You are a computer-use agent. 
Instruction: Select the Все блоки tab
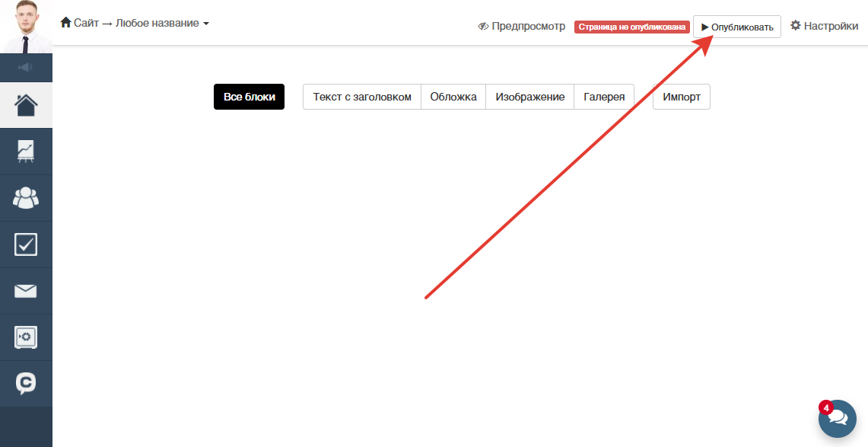click(x=249, y=97)
